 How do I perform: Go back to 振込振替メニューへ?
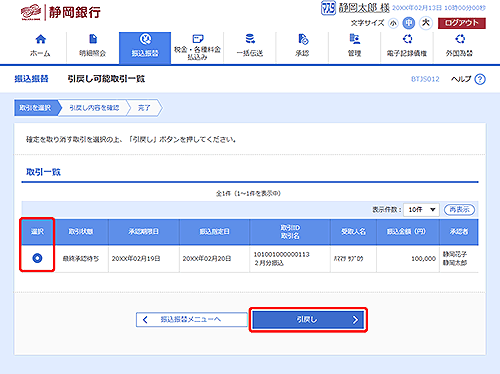tap(192, 320)
